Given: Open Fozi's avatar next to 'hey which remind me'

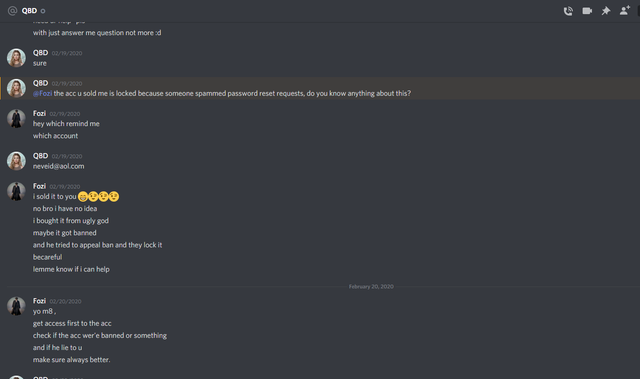Looking at the screenshot, I should (16, 118).
